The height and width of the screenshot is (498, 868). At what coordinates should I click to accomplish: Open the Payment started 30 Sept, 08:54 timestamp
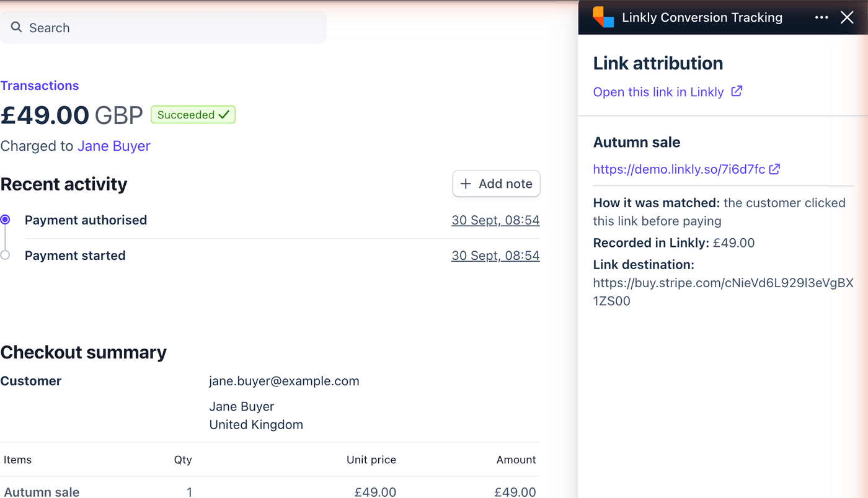495,256
